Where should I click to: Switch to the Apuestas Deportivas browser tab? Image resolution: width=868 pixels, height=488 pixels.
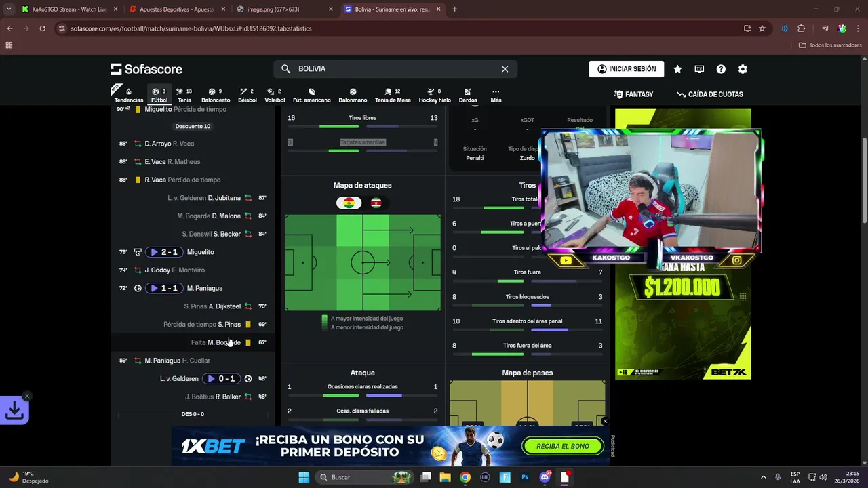coord(176,9)
